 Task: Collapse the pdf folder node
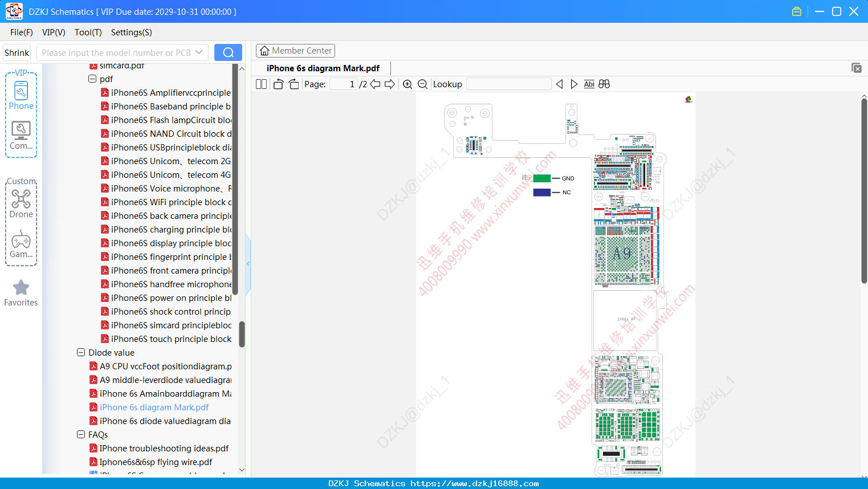tap(92, 79)
